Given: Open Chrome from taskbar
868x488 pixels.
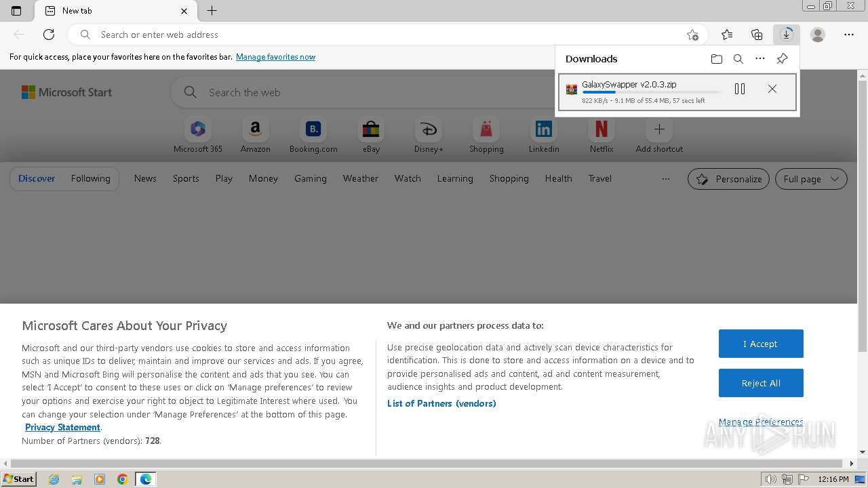Looking at the screenshot, I should click(122, 479).
